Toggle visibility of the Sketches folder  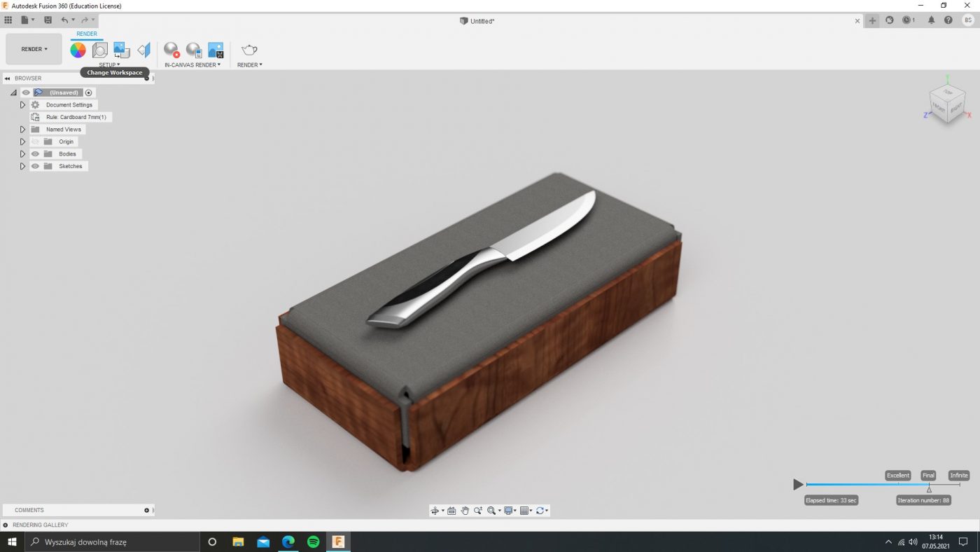click(x=35, y=166)
